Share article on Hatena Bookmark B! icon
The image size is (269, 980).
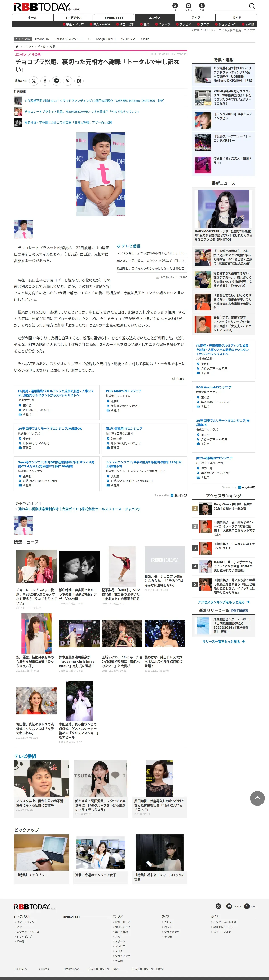point(79,81)
